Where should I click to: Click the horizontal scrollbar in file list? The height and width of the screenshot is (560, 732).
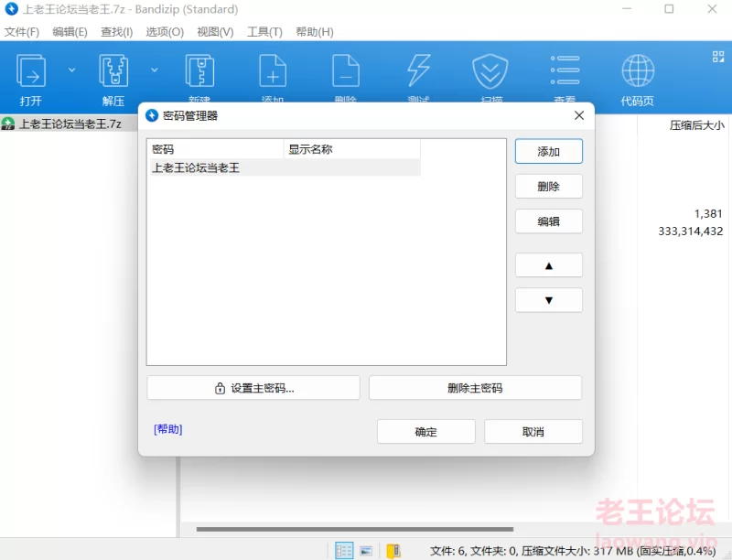coord(355,529)
